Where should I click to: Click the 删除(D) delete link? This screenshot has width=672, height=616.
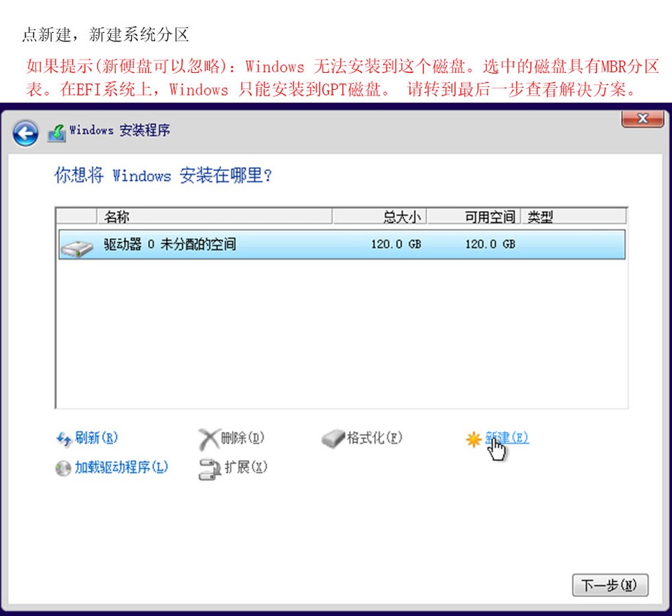(243, 438)
